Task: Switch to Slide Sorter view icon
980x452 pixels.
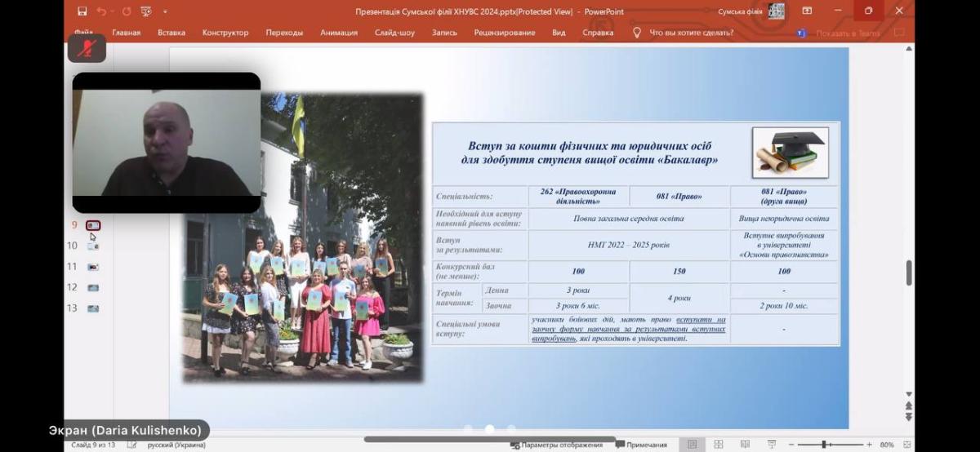Action: (x=719, y=445)
